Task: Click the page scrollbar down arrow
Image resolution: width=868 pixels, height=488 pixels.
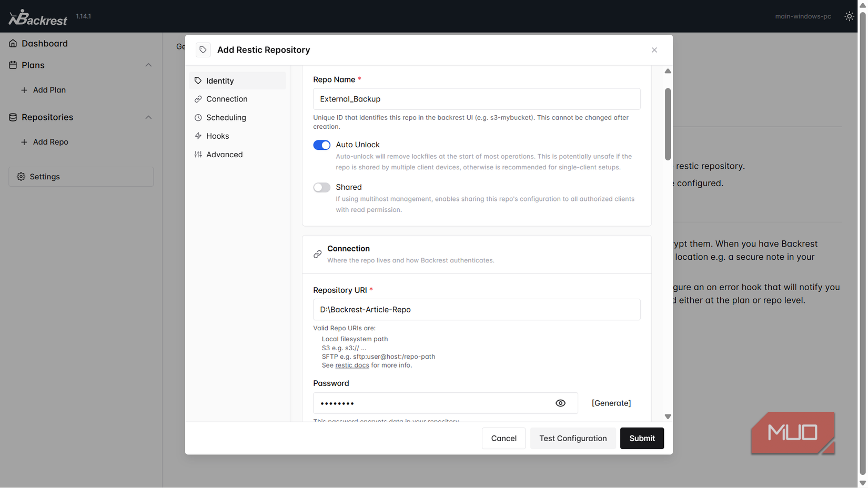Action: click(x=862, y=483)
